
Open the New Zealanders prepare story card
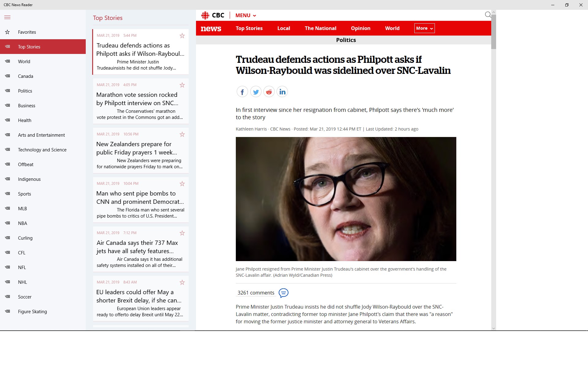pos(141,150)
